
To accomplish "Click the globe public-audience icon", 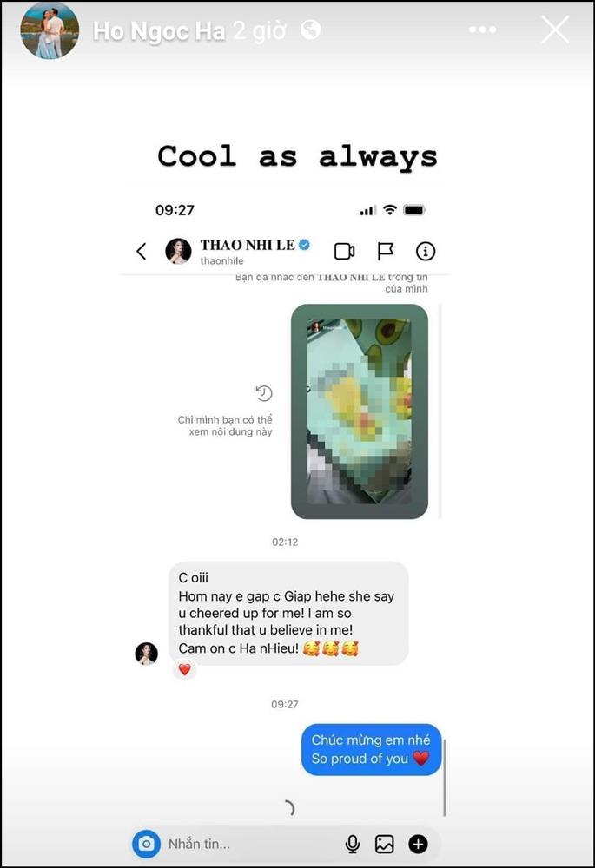I will click(310, 30).
